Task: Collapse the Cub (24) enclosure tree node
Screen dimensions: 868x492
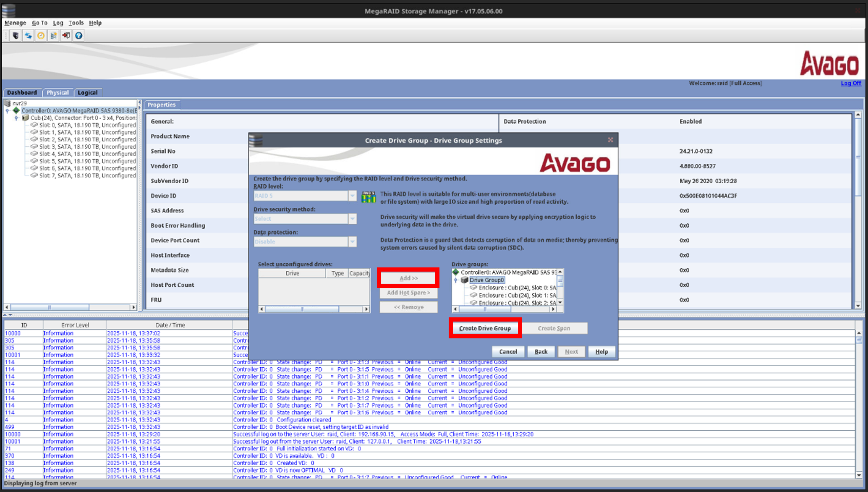Action: [x=16, y=118]
